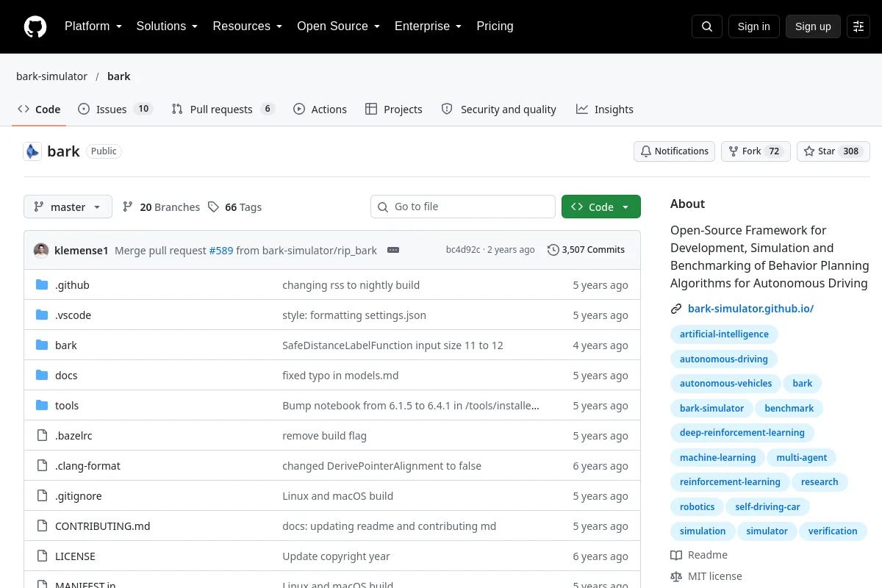
Task: Click the .gitignore file icon
Action: click(x=42, y=496)
